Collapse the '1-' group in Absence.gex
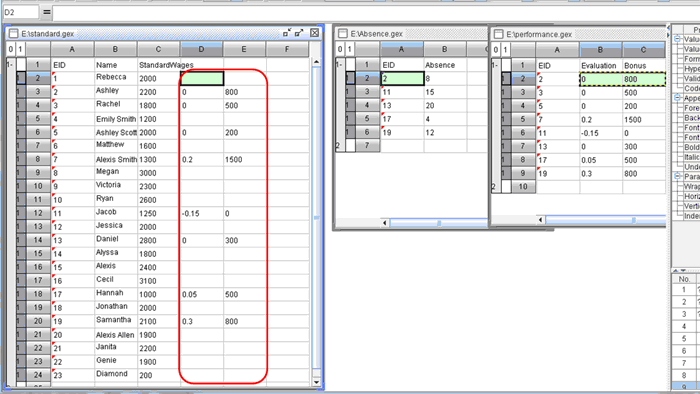This screenshot has height=394, width=700. coord(339,65)
